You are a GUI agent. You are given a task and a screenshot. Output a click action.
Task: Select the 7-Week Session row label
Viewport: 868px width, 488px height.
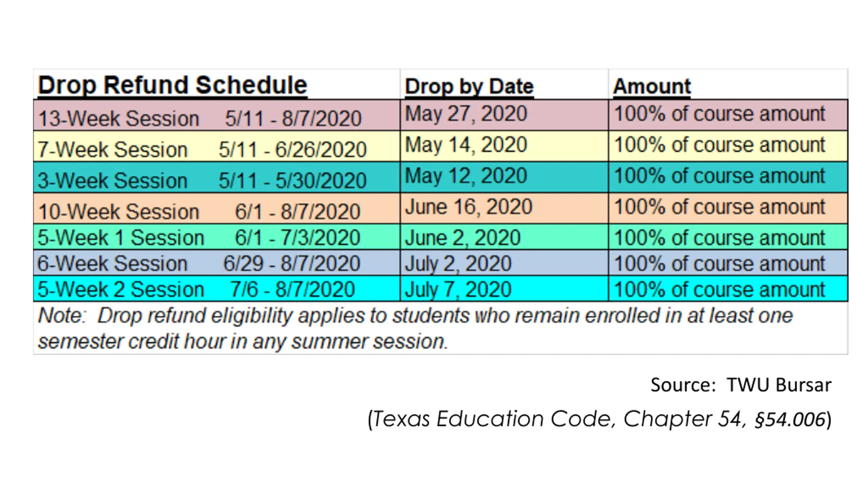coord(113,150)
